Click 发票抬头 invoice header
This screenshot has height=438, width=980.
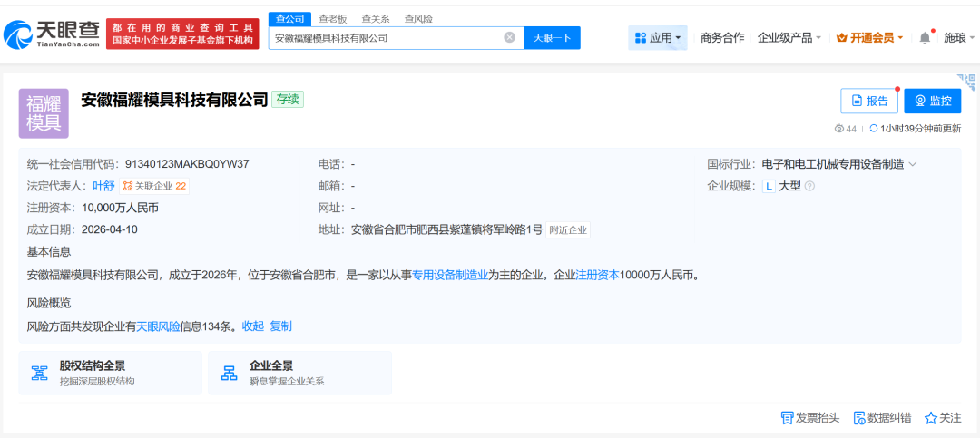coord(810,418)
